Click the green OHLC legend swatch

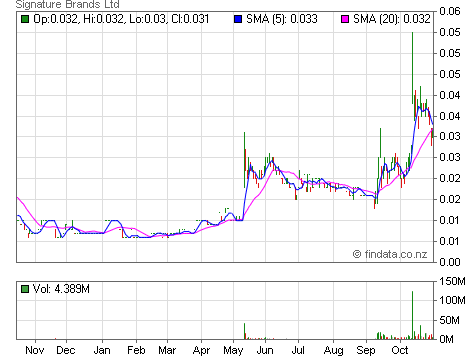pos(25,19)
